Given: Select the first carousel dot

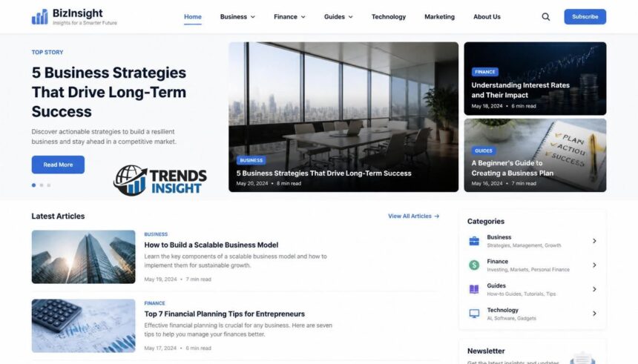Looking at the screenshot, I should pyautogui.click(x=34, y=185).
